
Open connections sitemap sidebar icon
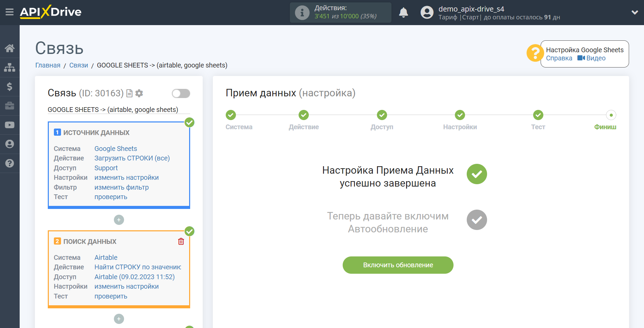tap(9, 67)
